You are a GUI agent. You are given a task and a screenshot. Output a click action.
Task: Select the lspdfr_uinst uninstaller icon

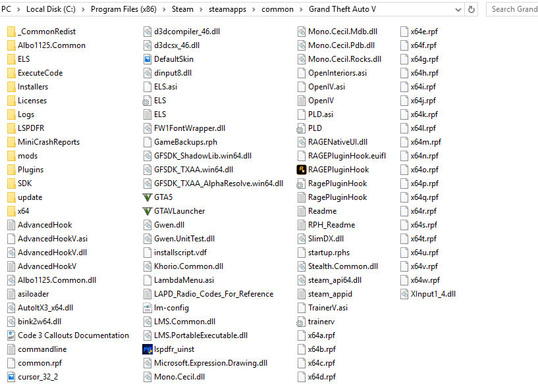pyautogui.click(x=148, y=349)
